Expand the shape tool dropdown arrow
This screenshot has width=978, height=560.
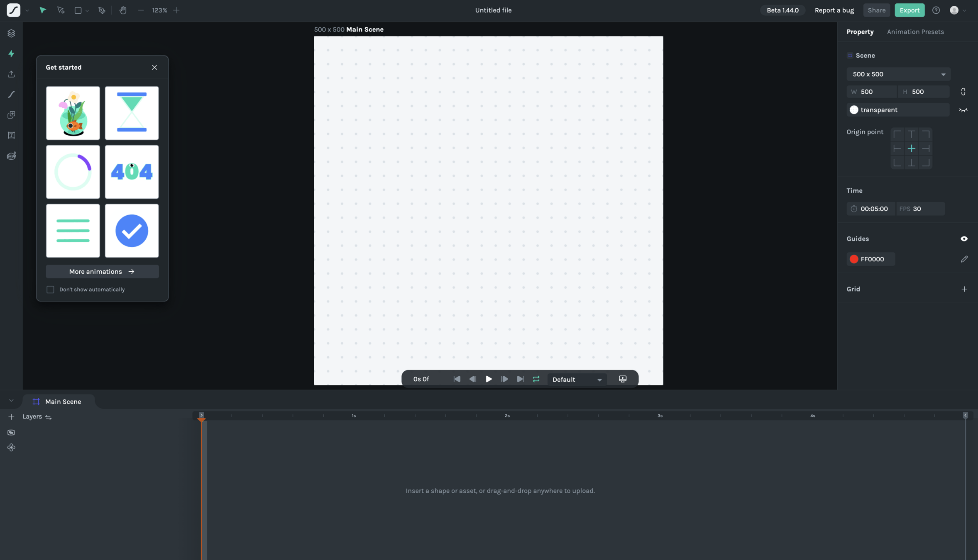coord(87,11)
